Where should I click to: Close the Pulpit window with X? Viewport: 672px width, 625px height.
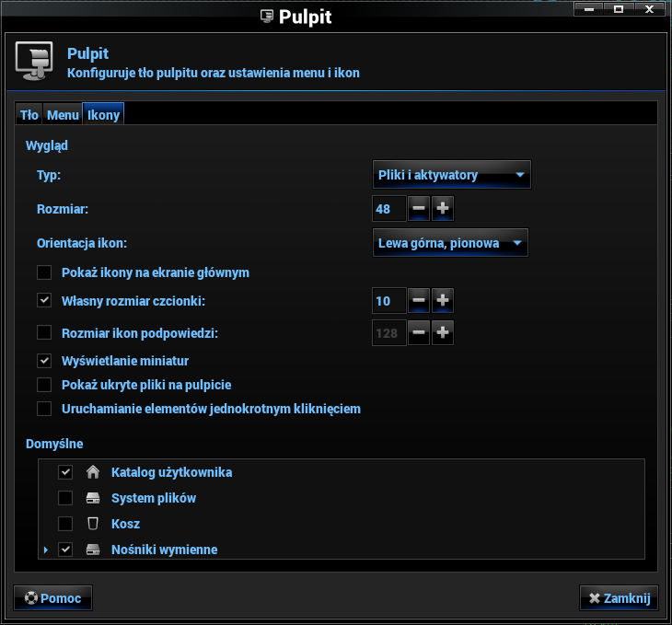pos(649,9)
